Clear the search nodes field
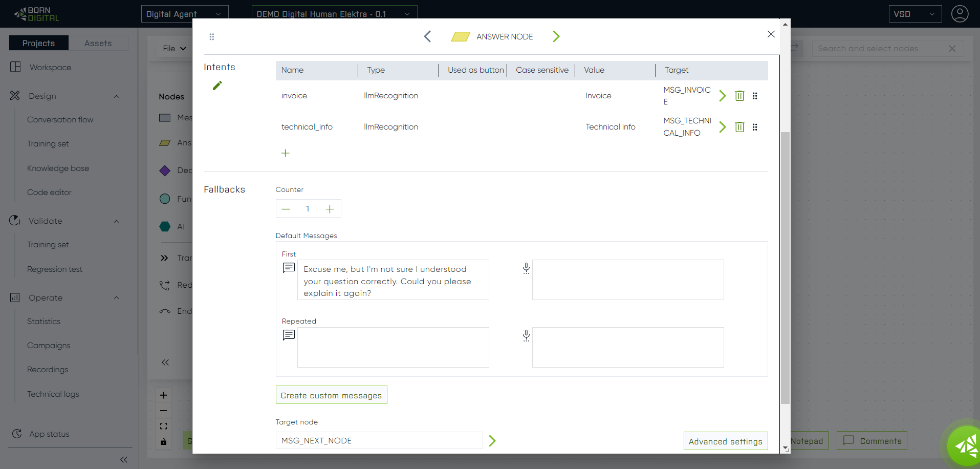 pos(952,49)
